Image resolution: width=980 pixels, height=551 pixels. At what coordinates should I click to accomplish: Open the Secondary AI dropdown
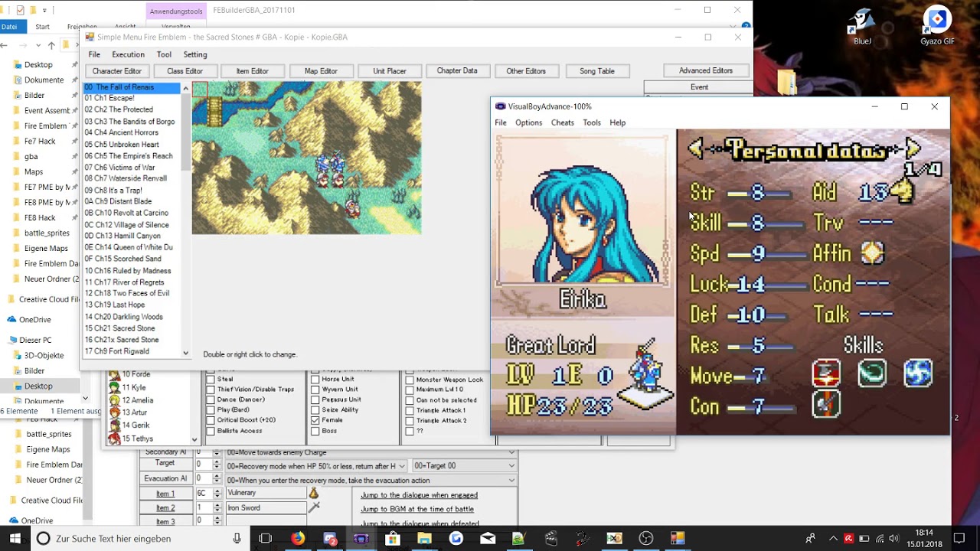371,452
